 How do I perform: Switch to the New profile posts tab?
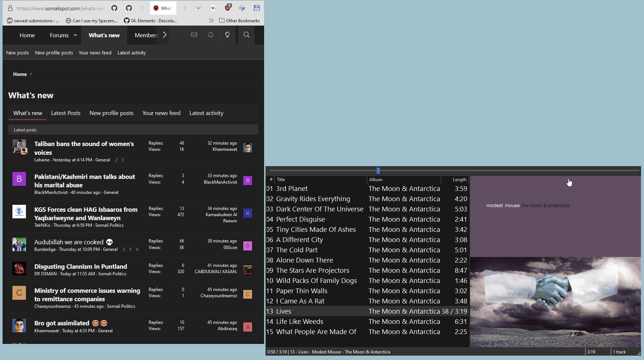[x=111, y=113]
